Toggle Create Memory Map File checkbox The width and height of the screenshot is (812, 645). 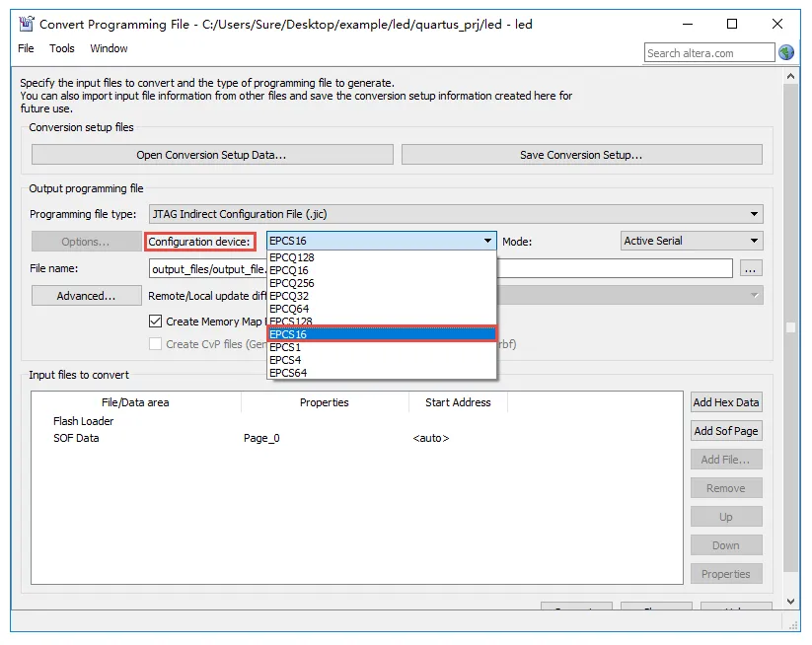coord(155,321)
